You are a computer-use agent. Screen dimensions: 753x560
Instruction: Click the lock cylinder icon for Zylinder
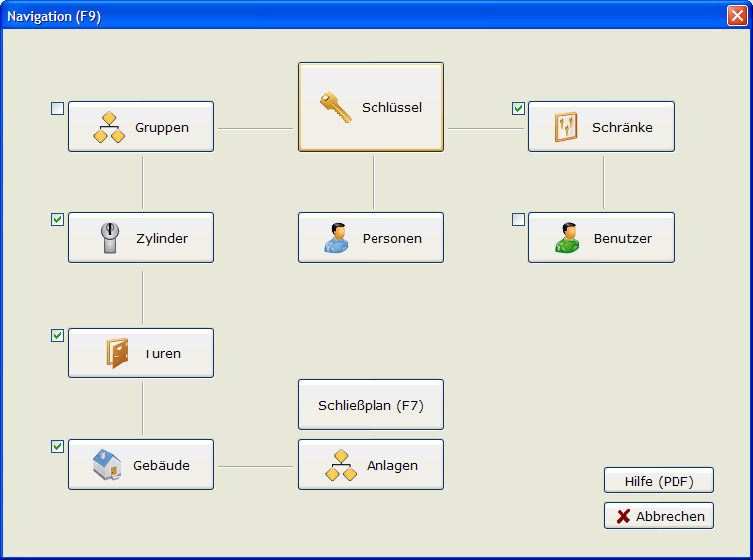click(109, 239)
